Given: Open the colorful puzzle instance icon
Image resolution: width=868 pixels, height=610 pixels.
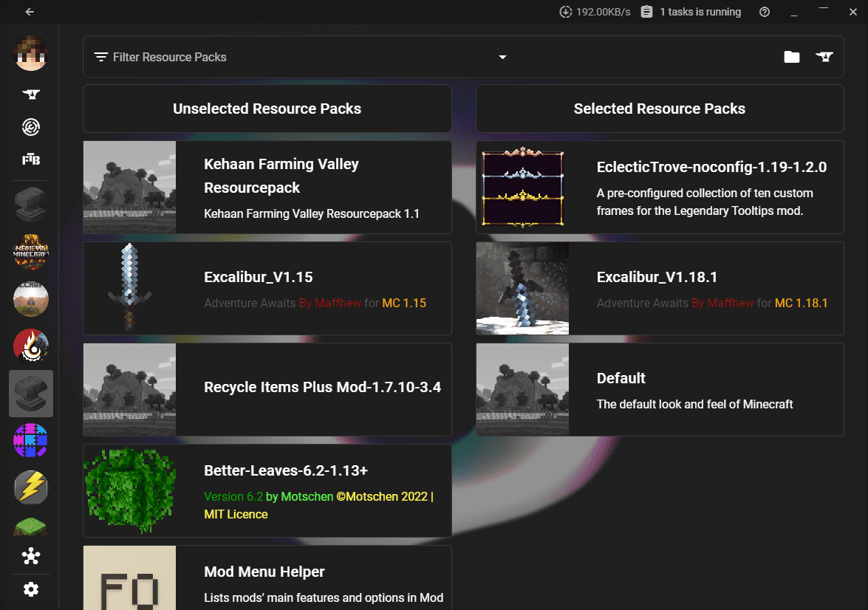Looking at the screenshot, I should tap(31, 441).
